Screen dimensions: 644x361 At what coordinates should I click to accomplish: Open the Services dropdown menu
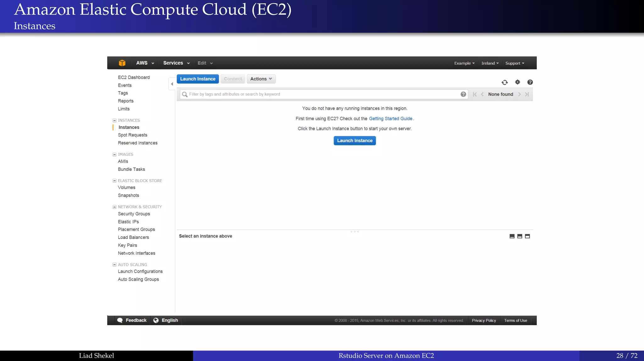(176, 63)
